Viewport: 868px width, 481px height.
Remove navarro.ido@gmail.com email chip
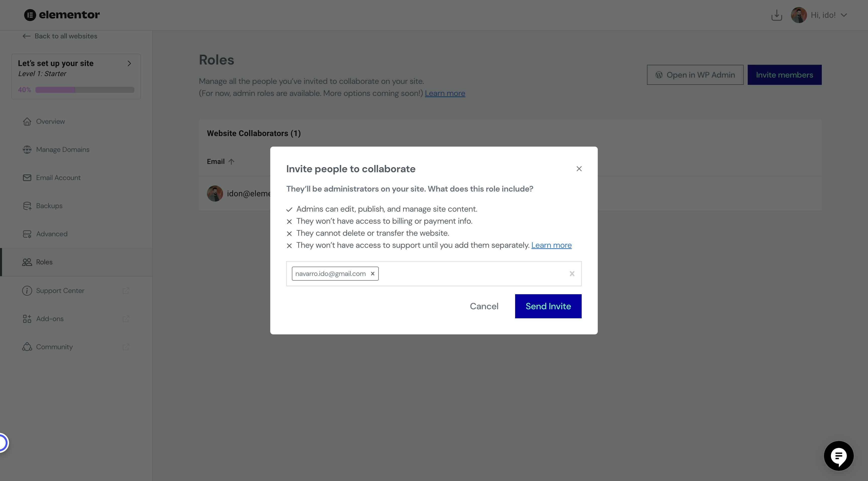373,273
